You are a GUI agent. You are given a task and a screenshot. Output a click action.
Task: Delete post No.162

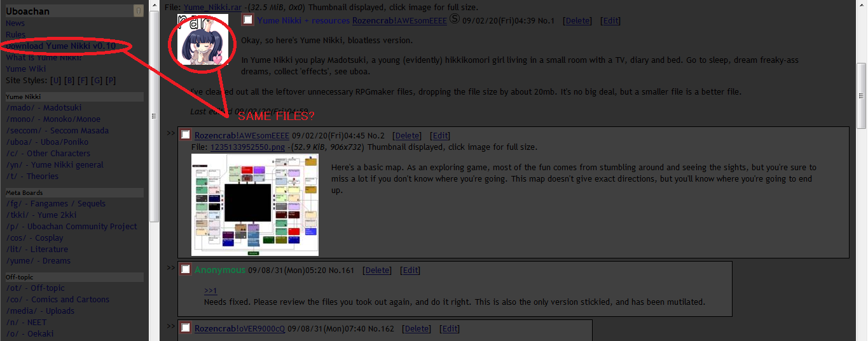(417, 329)
